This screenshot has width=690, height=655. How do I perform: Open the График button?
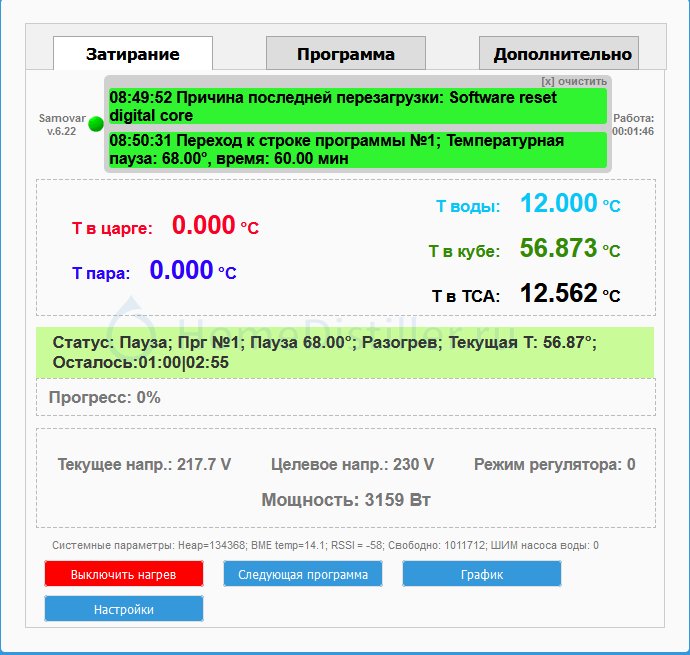[482, 574]
